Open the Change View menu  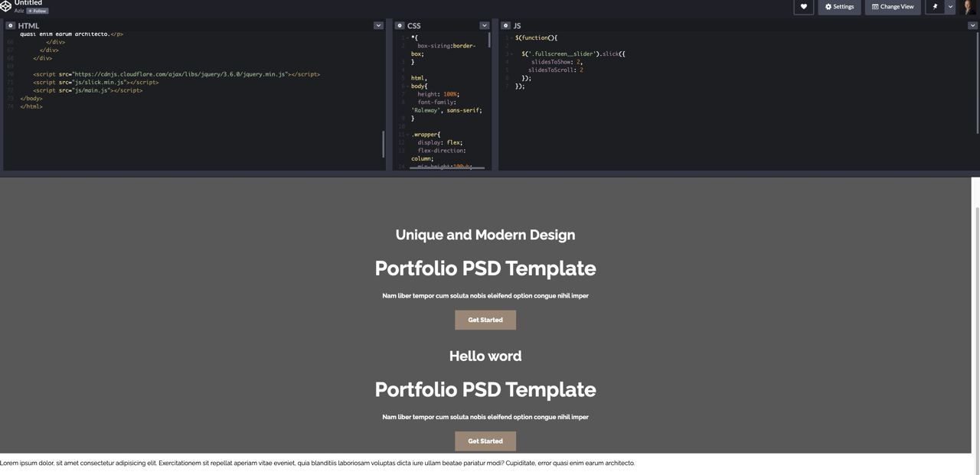tap(893, 7)
